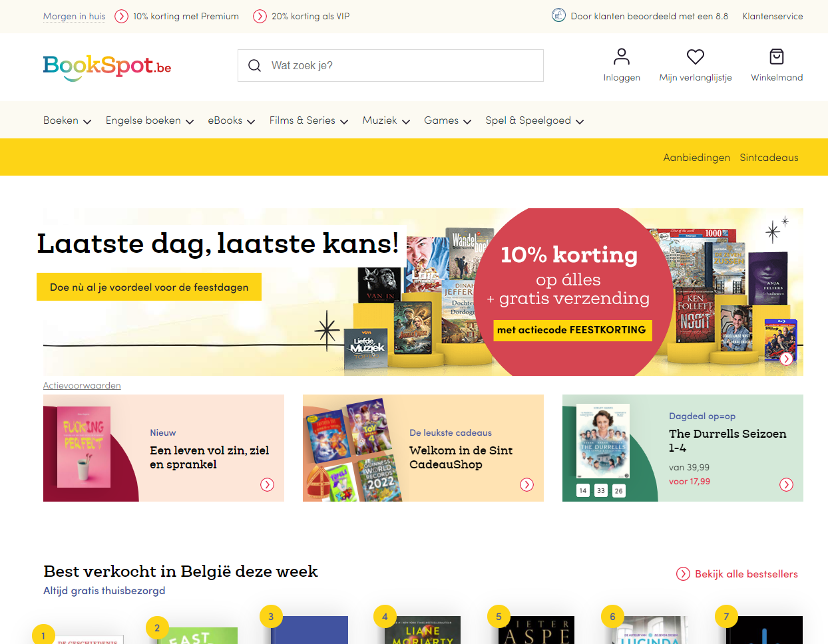The width and height of the screenshot is (828, 644).
Task: Open the Inloggen user account icon
Action: pos(622,57)
